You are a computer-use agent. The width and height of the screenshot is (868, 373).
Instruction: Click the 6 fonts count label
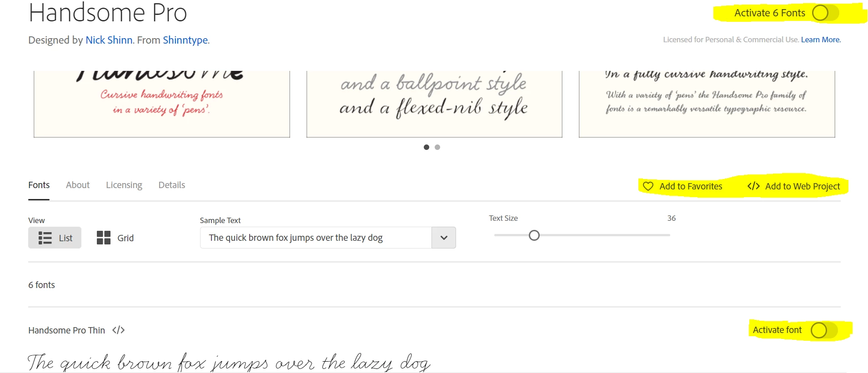[41, 285]
